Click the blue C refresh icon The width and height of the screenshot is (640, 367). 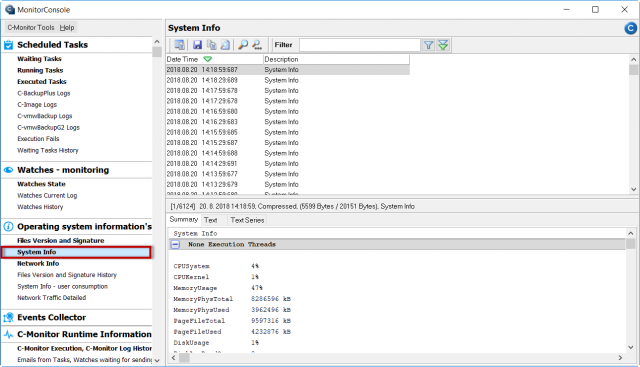point(630,28)
